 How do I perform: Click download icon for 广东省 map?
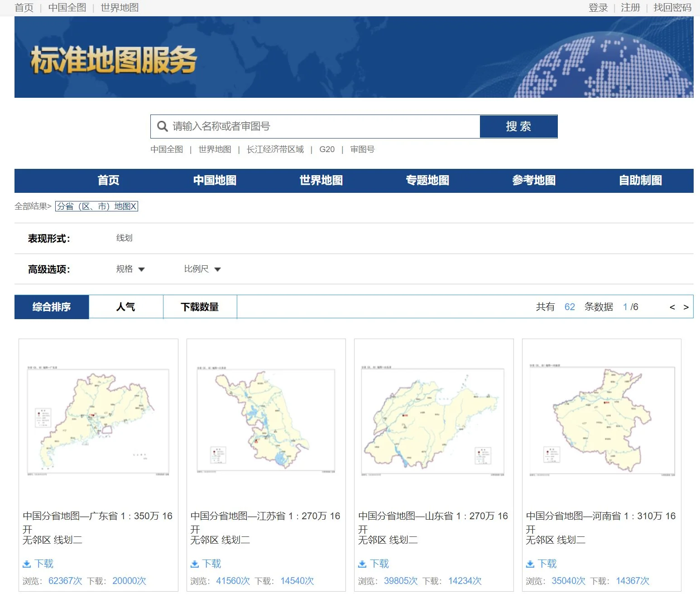(27, 564)
